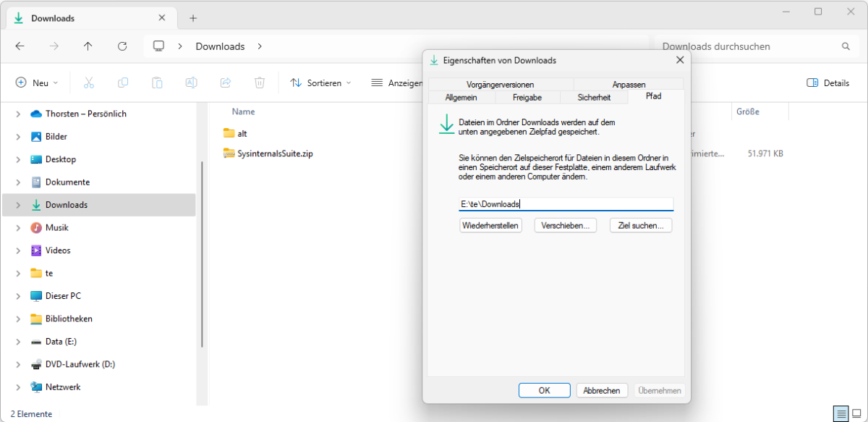This screenshot has width=868, height=422.
Task: Click the Delete trash can icon
Action: (x=260, y=83)
